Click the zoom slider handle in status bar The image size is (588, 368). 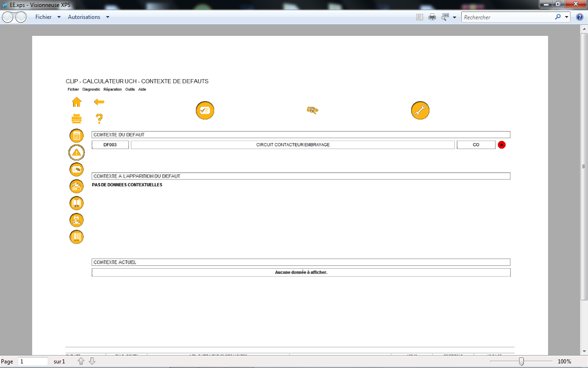point(521,362)
